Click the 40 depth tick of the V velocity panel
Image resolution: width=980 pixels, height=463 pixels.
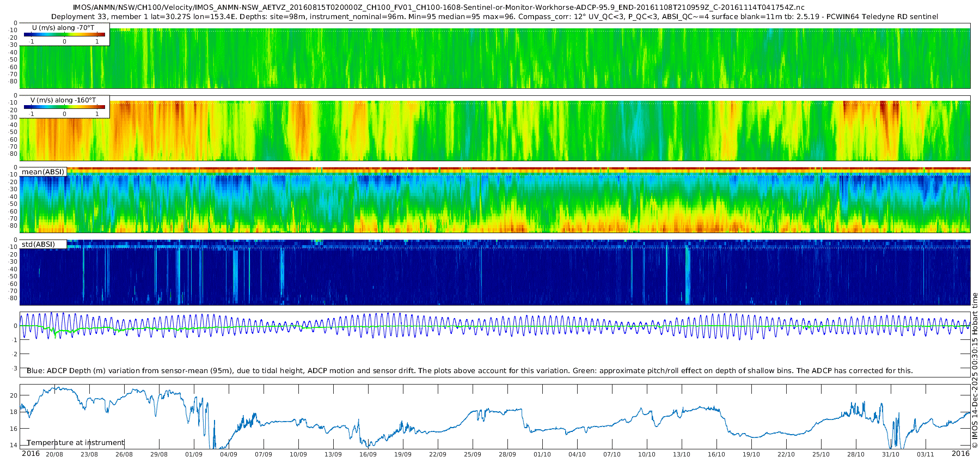click(14, 125)
